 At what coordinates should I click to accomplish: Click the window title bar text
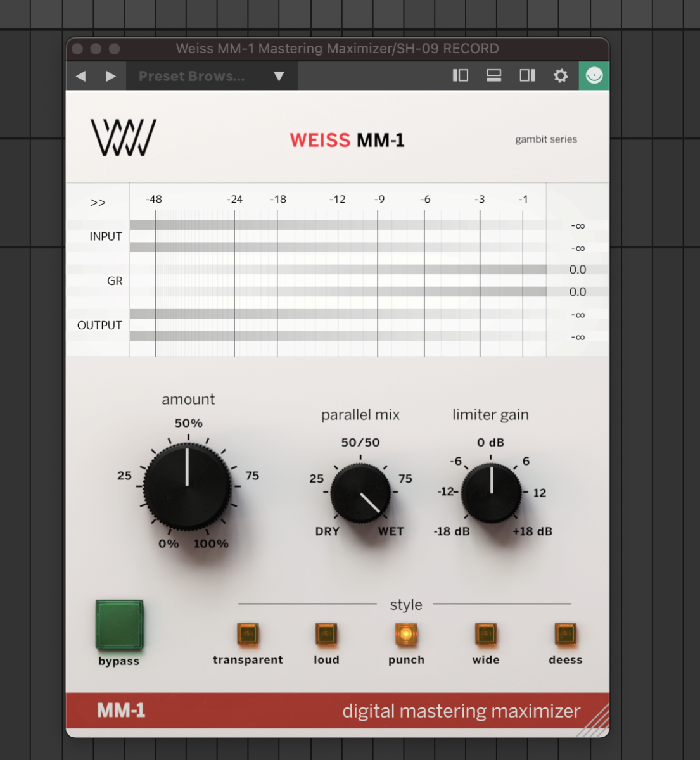point(337,48)
